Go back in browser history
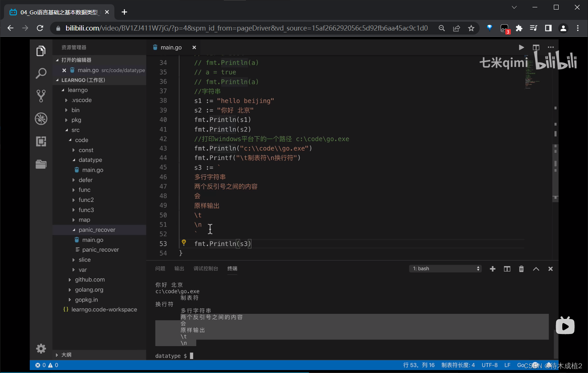The height and width of the screenshot is (373, 588). 10,28
